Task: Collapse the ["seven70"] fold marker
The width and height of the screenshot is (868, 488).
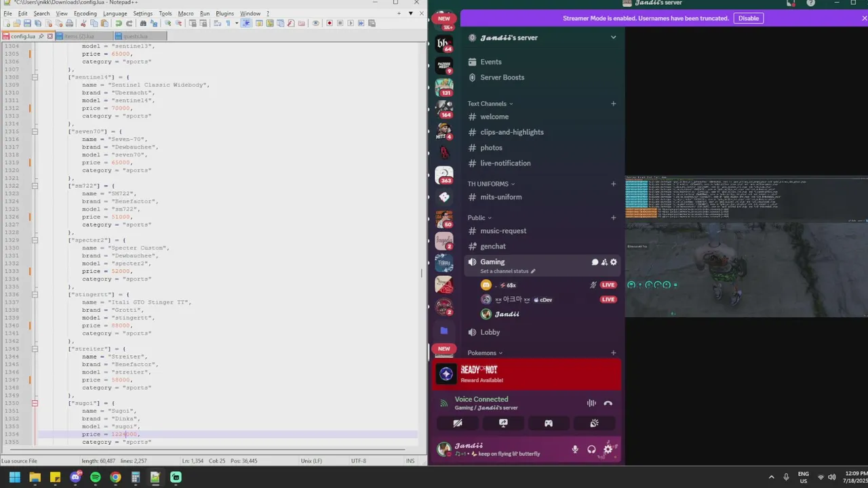Action: coord(35,131)
